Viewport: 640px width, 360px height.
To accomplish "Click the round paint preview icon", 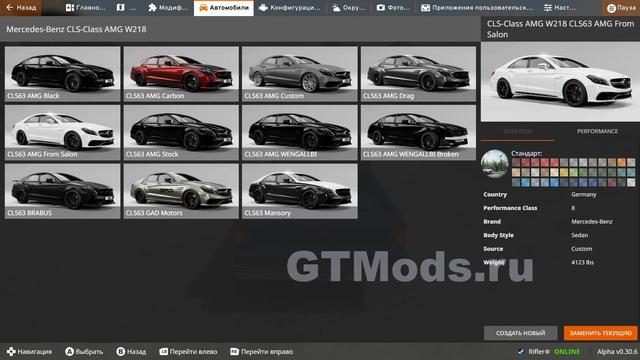I will pyautogui.click(x=495, y=164).
